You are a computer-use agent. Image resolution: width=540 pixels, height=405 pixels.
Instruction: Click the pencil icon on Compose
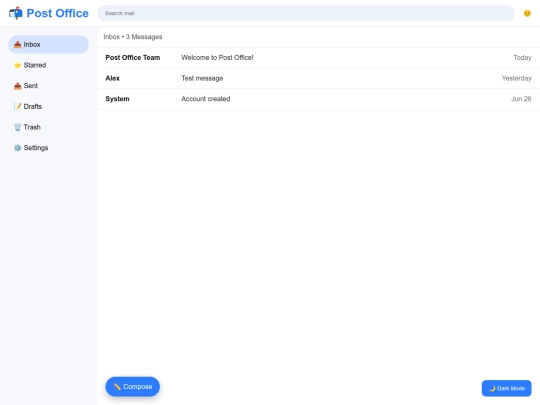(x=117, y=386)
